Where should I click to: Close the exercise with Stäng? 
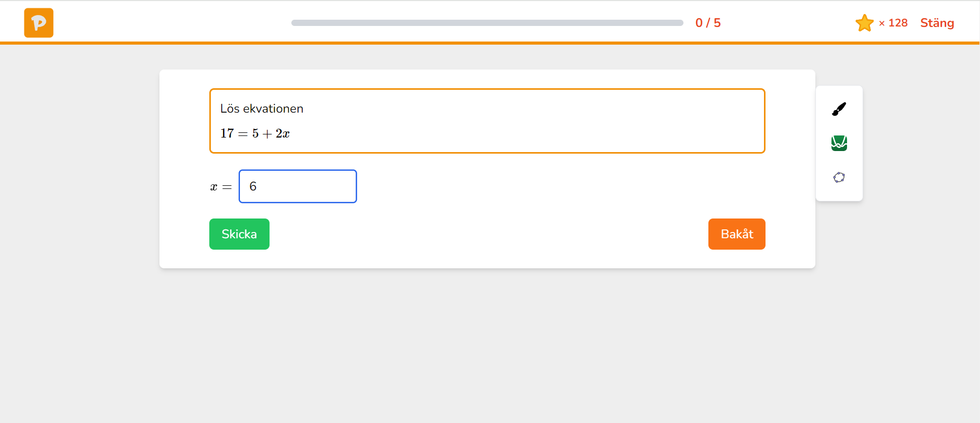(x=937, y=23)
